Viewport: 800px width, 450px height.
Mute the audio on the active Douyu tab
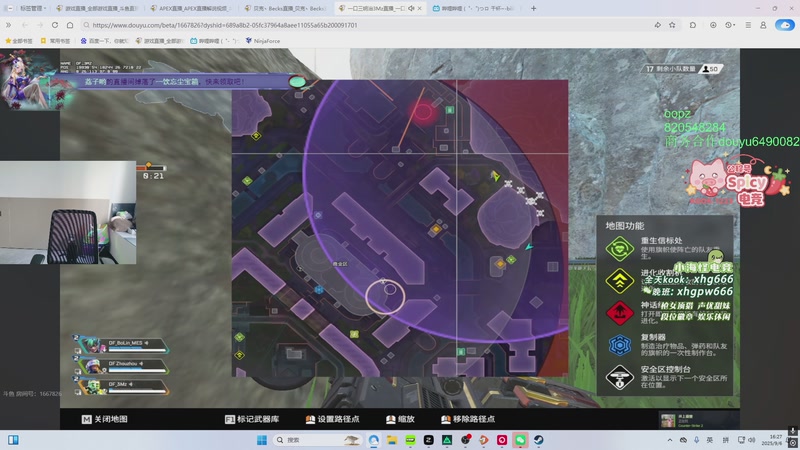411,8
